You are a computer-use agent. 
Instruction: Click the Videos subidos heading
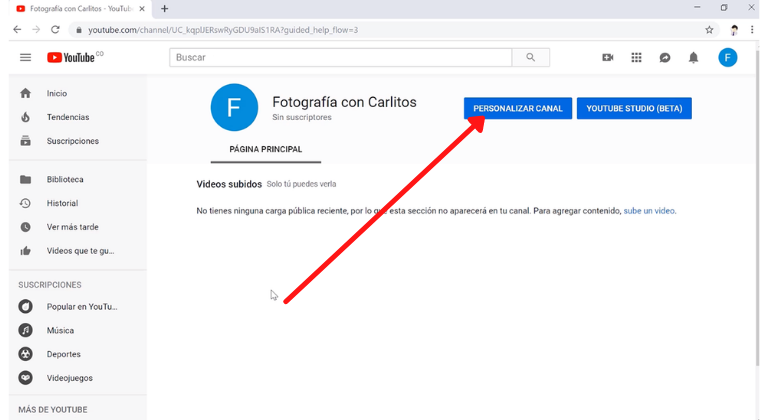coord(229,184)
